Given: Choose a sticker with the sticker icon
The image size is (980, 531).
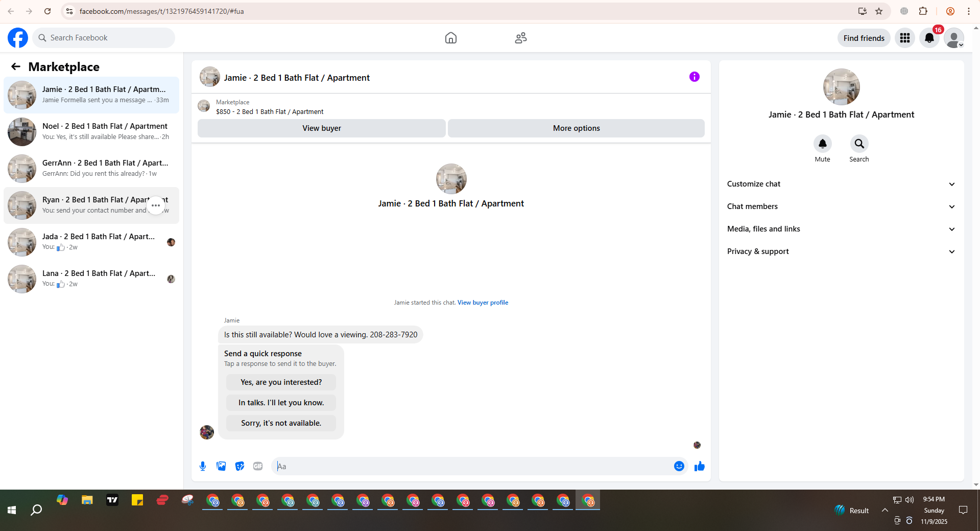Looking at the screenshot, I should coord(240,466).
